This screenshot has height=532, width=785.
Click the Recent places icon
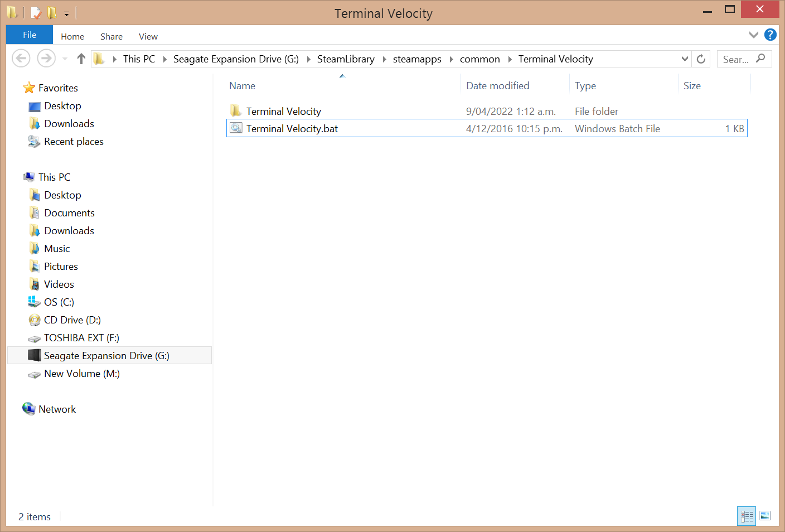(34, 142)
